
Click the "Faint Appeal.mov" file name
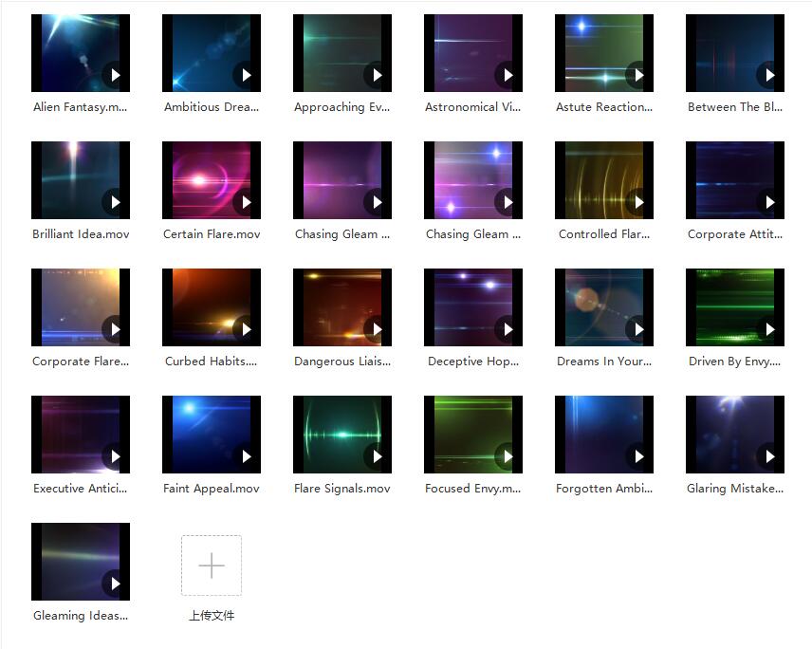pyautogui.click(x=212, y=489)
